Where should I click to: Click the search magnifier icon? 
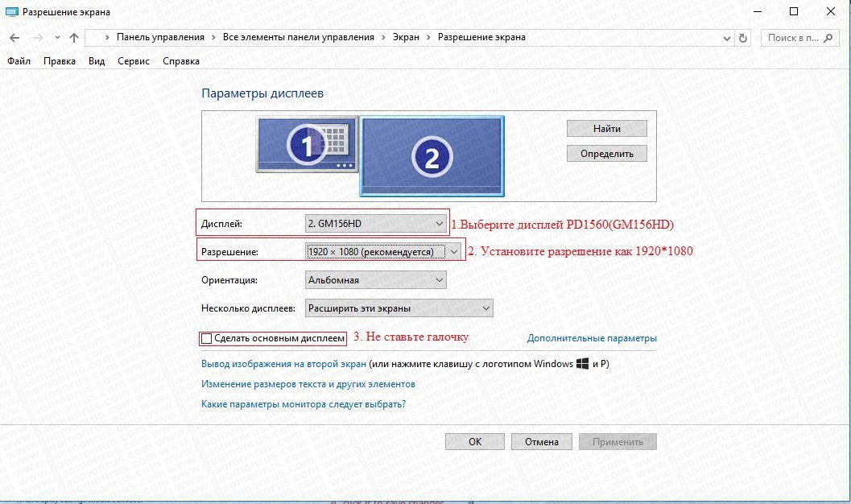[x=828, y=37]
